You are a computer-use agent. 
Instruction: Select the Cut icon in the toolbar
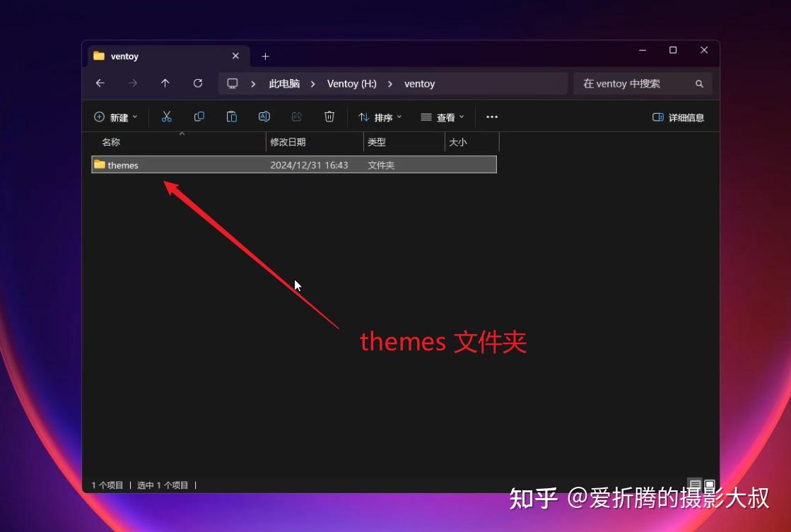point(167,117)
